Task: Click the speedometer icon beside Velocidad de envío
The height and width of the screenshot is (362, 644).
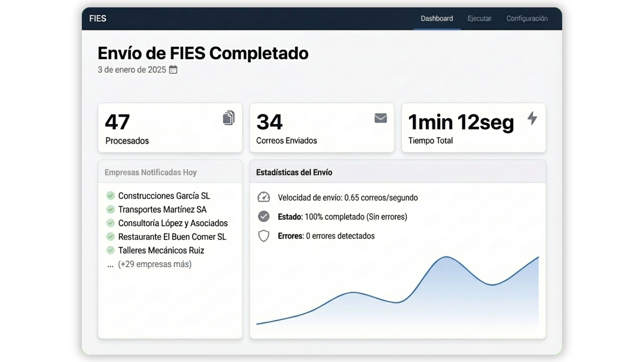Action: (x=264, y=197)
